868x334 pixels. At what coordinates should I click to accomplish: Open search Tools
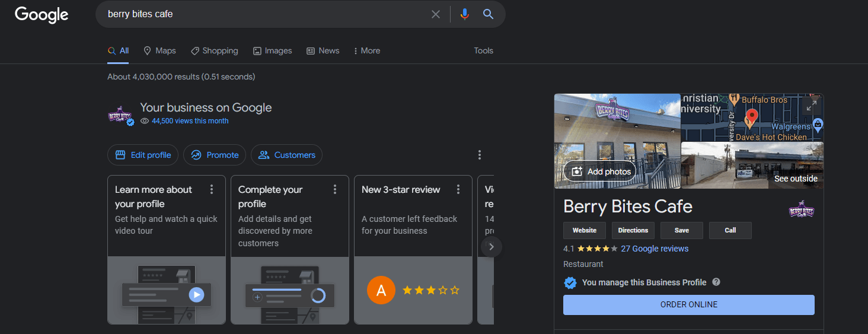483,51
